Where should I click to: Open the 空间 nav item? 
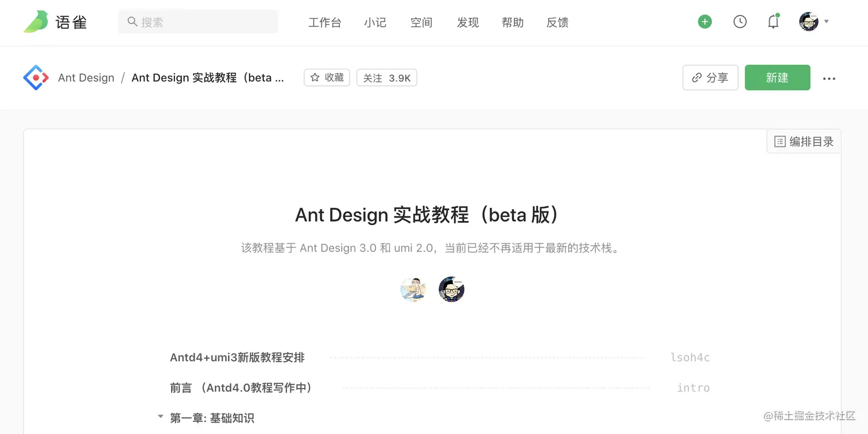(421, 22)
